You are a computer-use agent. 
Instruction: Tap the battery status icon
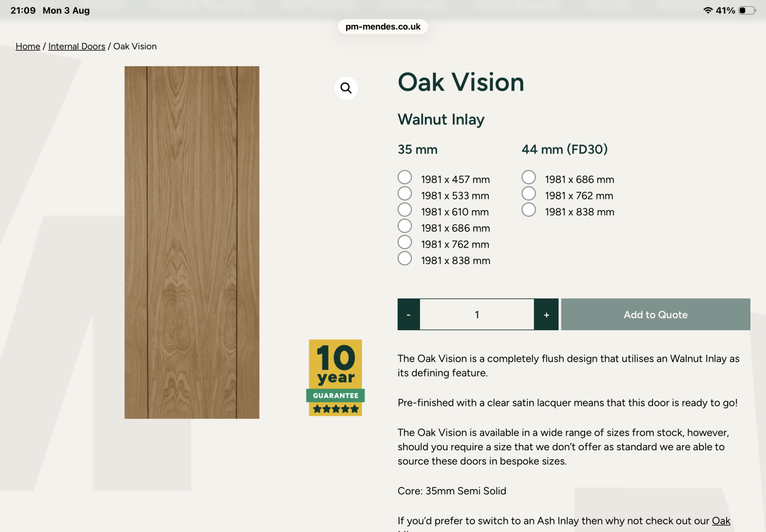tap(747, 10)
